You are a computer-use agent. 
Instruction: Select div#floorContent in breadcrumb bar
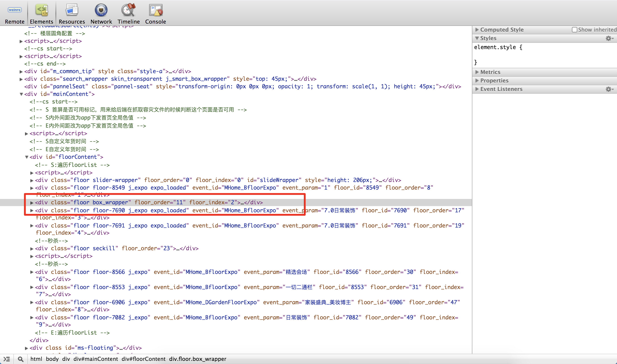point(143,359)
